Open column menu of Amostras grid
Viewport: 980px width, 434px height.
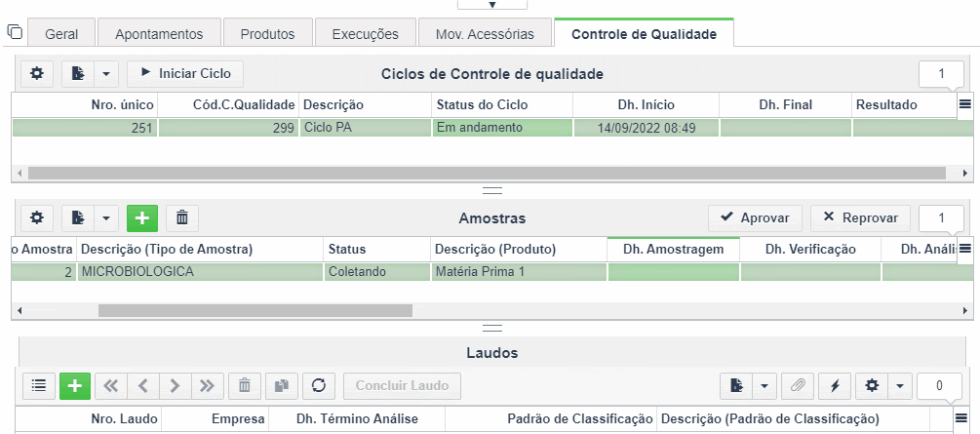point(965,249)
